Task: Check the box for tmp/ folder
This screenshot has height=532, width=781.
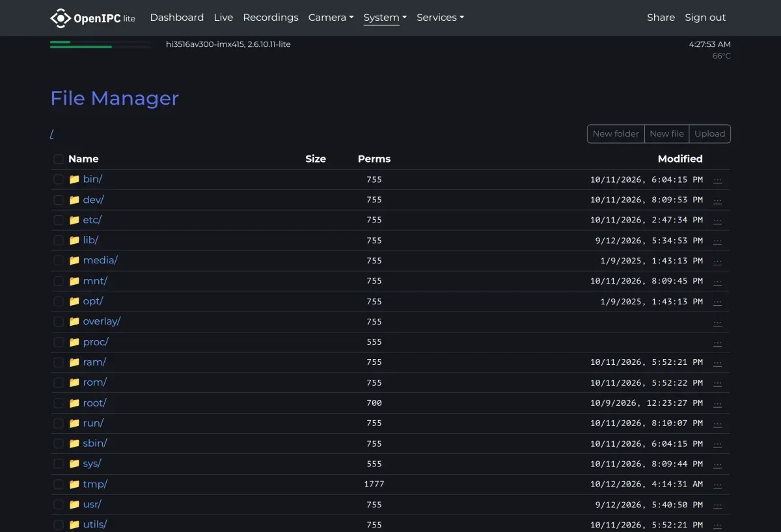Action: point(59,484)
